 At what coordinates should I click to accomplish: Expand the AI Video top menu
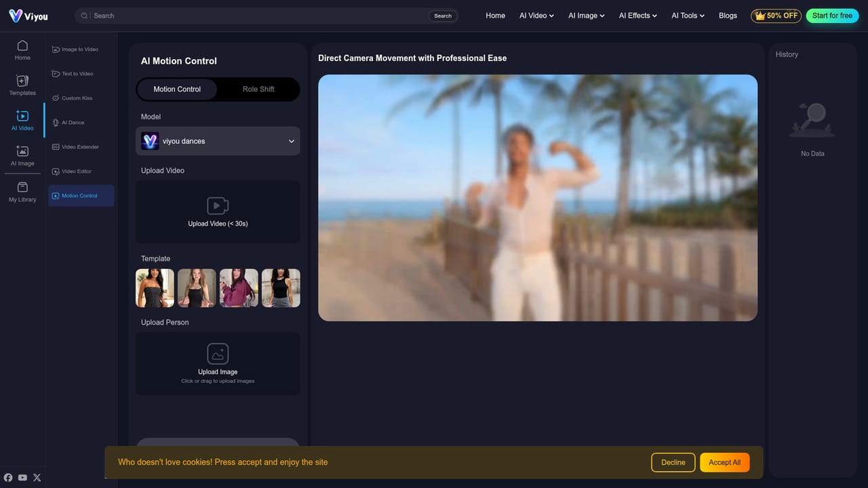coord(536,16)
